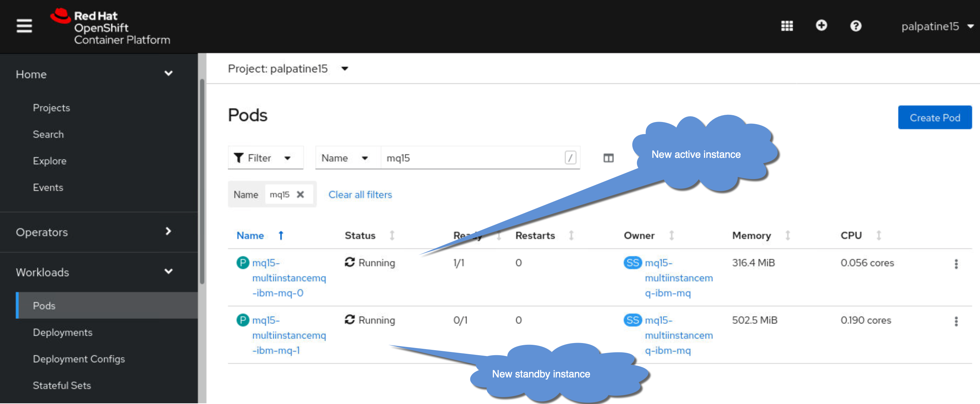Open Deployments in the sidebar
The height and width of the screenshot is (404, 980).
pos(63,332)
